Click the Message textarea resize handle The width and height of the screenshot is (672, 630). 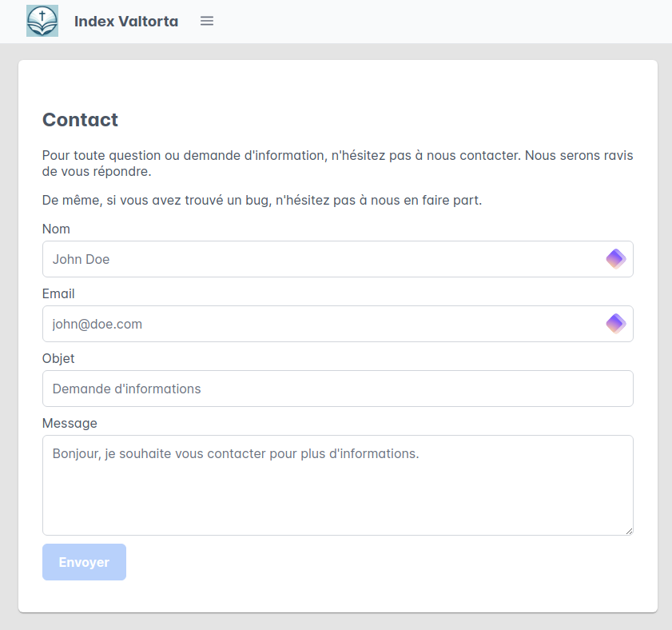[628, 530]
